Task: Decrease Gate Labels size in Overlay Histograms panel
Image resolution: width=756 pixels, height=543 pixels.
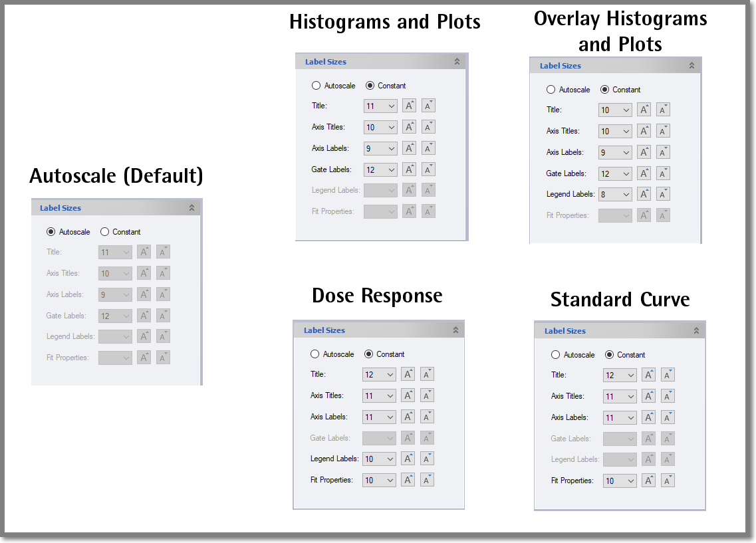Action: point(663,173)
